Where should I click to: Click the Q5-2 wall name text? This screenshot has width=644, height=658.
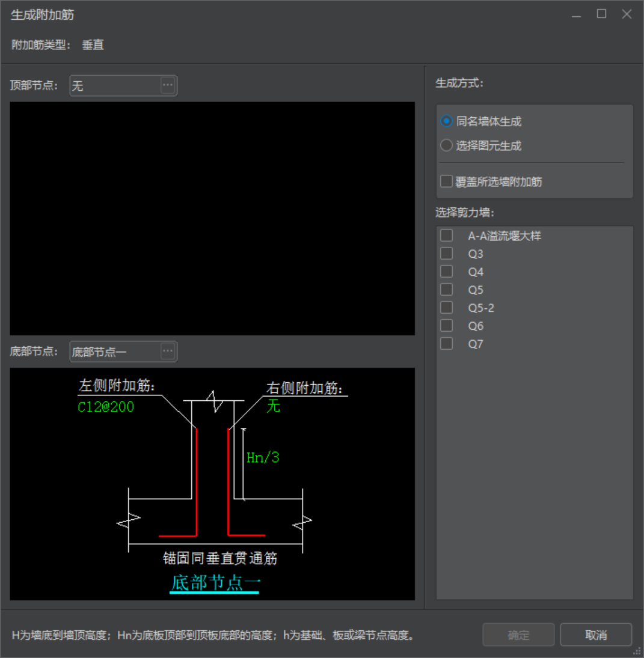tap(481, 308)
